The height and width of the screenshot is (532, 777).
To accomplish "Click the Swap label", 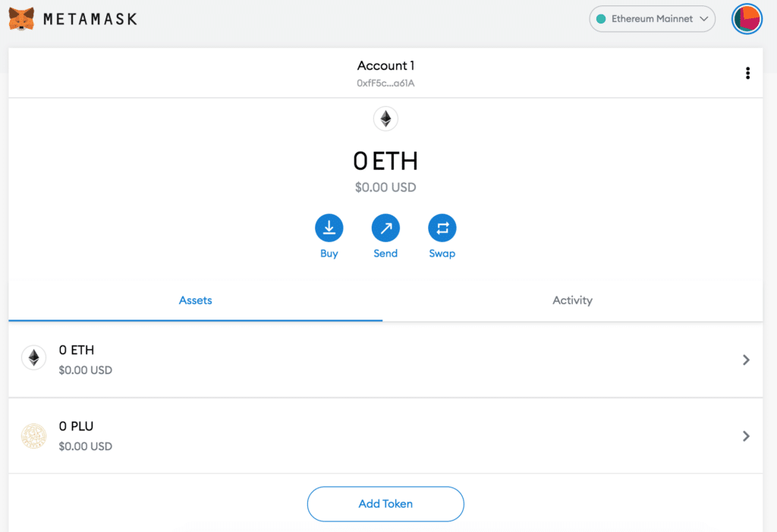I will coord(442,253).
